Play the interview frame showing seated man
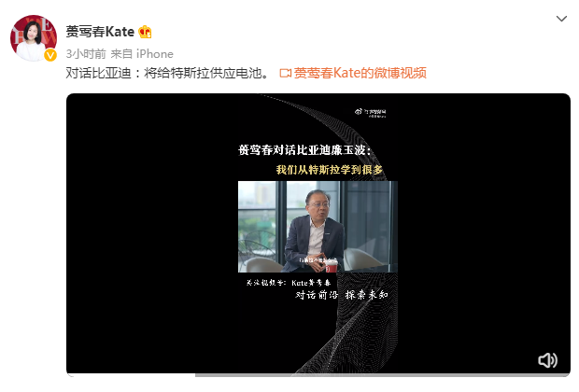 318,227
